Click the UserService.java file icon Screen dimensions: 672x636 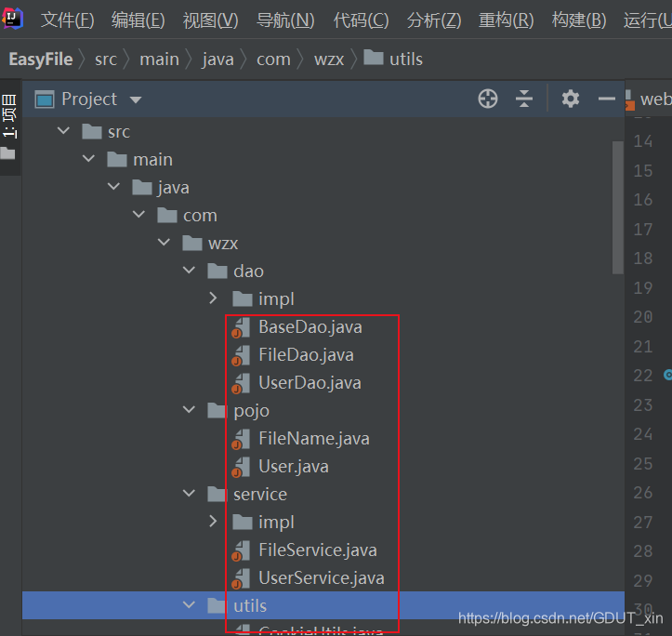point(241,578)
